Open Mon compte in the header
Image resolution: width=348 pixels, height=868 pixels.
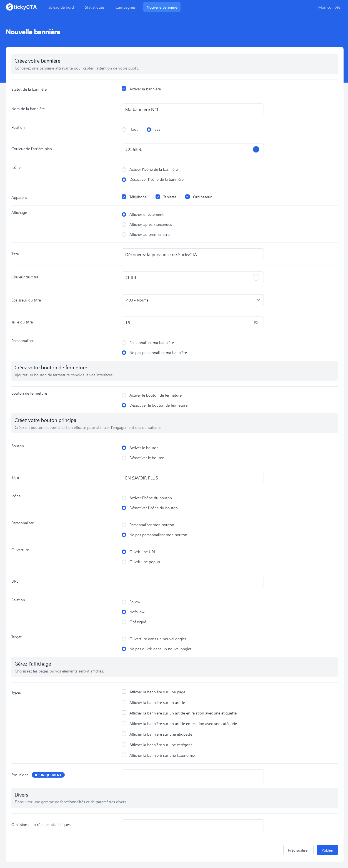(x=329, y=7)
